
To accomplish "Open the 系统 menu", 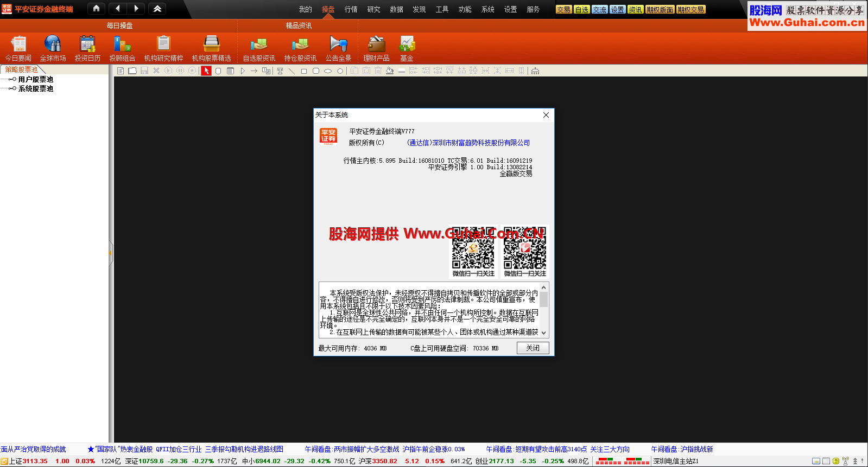I will pos(487,9).
